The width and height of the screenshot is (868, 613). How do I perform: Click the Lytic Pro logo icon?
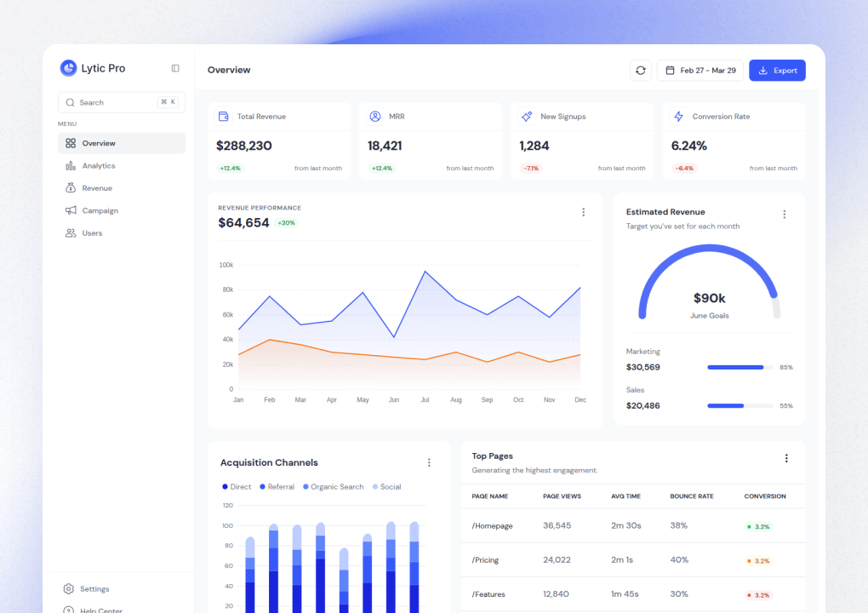click(68, 68)
